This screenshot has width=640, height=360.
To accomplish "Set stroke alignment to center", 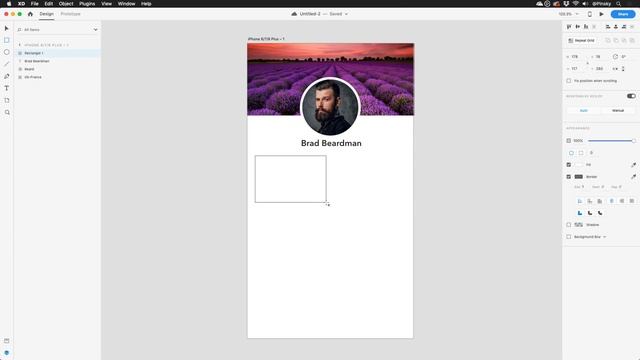I will [600, 201].
